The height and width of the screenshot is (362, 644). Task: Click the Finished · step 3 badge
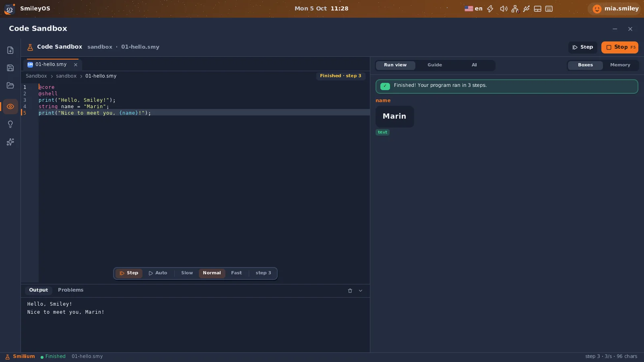341,76
